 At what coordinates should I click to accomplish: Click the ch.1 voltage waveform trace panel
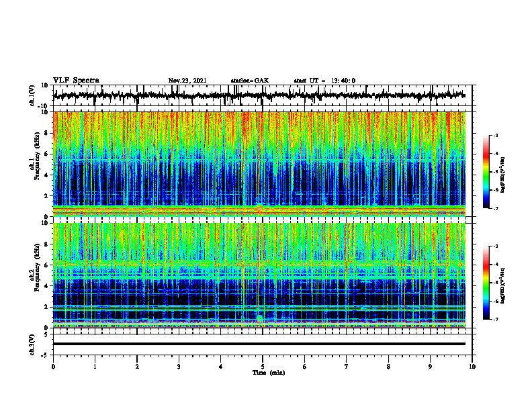pyautogui.click(x=263, y=95)
